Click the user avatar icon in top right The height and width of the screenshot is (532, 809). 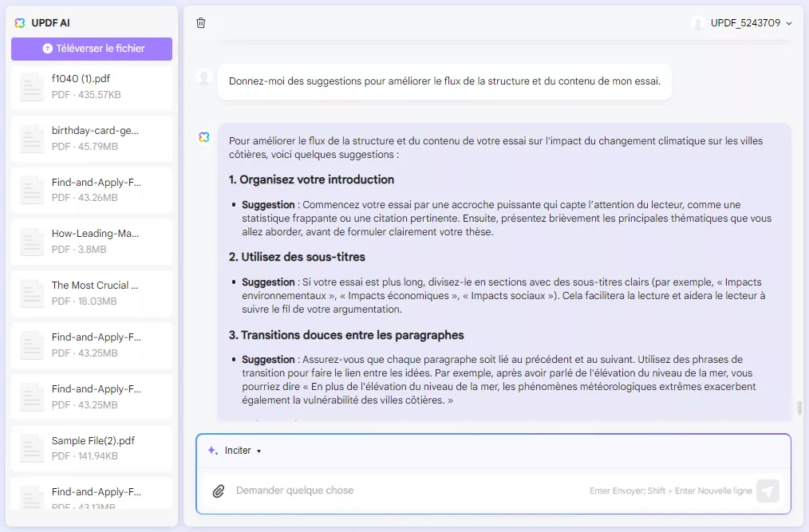(x=700, y=23)
